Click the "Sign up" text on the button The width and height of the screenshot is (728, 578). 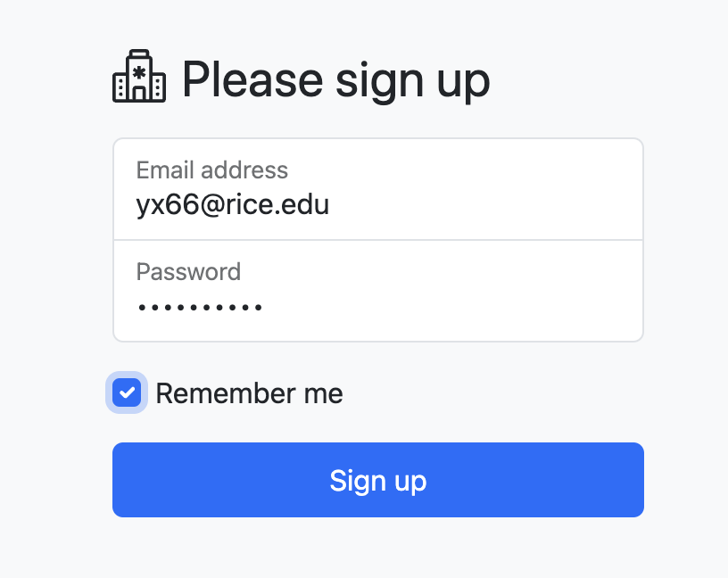[378, 481]
